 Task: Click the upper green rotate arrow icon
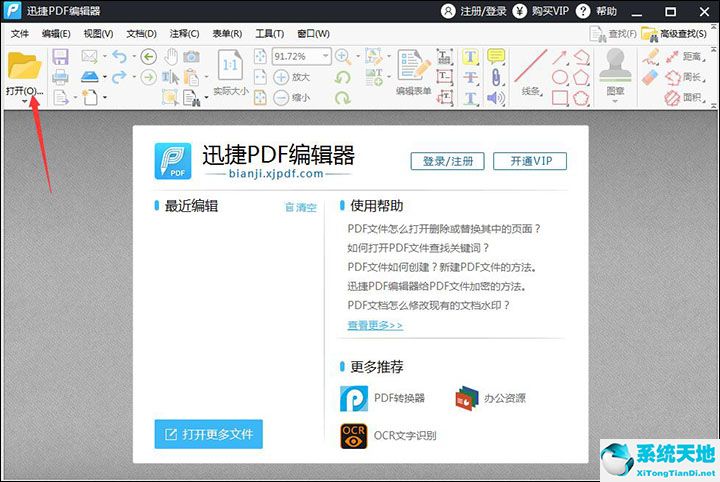coord(343,77)
